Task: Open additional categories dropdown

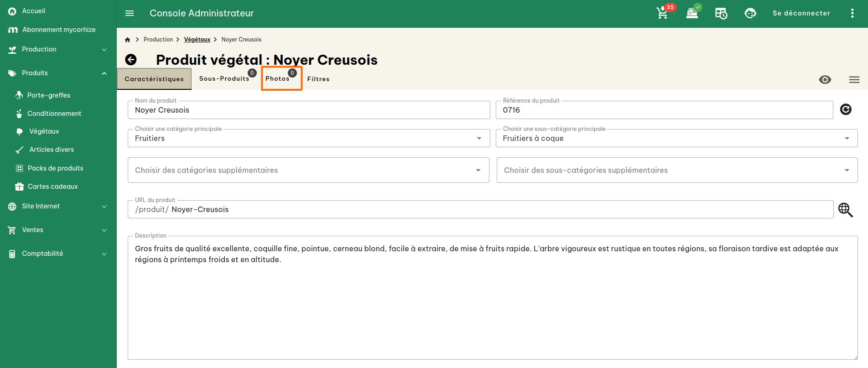Action: point(308,170)
